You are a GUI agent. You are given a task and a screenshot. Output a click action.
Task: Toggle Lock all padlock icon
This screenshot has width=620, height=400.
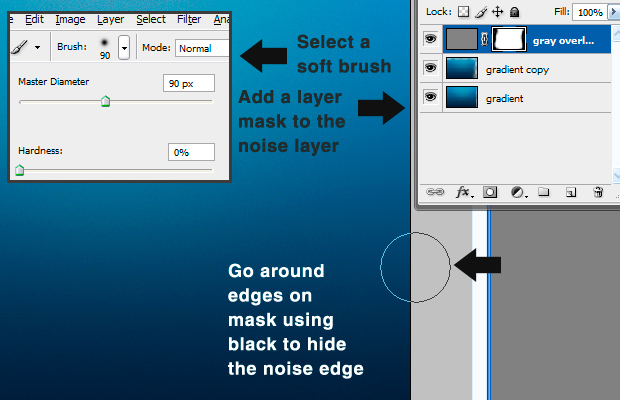[514, 12]
